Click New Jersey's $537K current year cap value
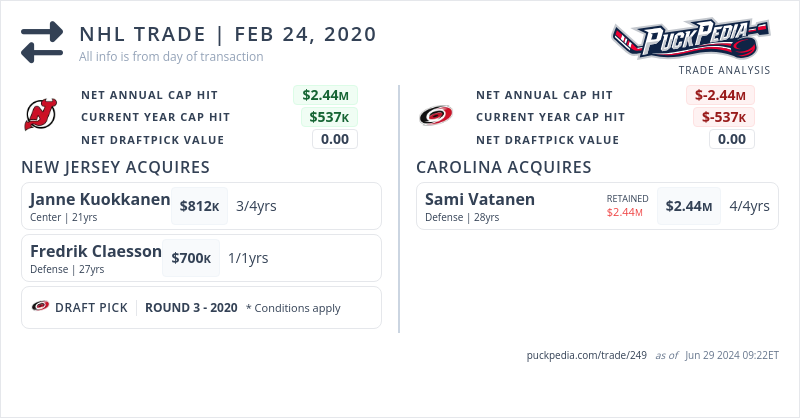Image resolution: width=800 pixels, height=418 pixels. 329,117
